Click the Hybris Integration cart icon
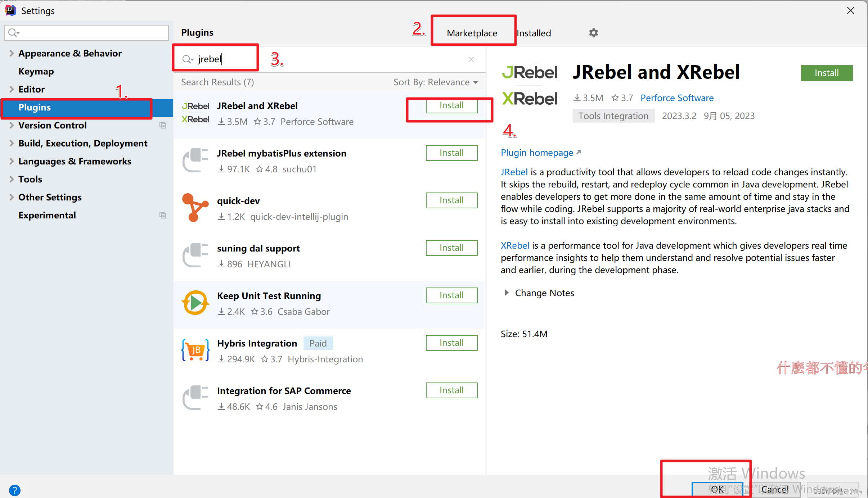This screenshot has width=868, height=498. (195, 350)
